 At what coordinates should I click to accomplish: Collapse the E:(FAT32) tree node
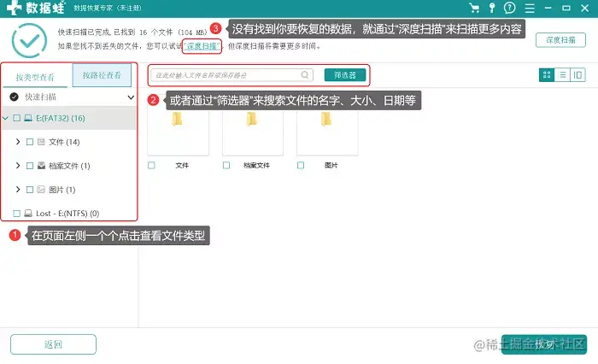tap(5, 118)
